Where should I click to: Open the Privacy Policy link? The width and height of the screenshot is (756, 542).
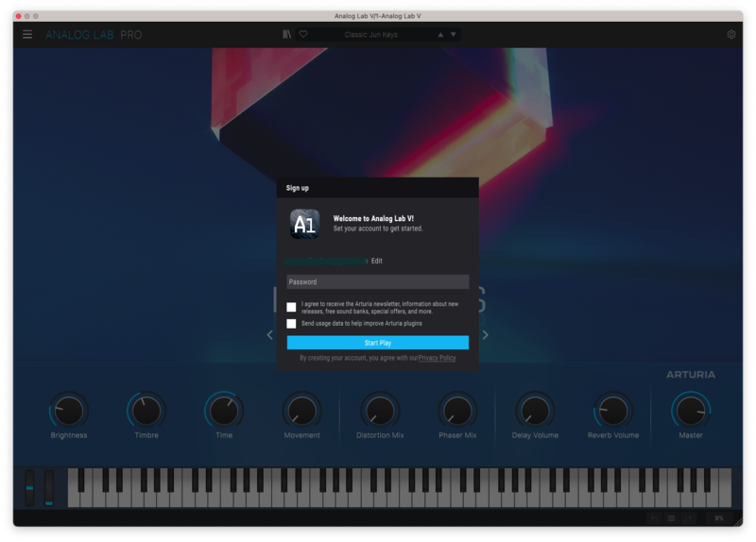(437, 358)
